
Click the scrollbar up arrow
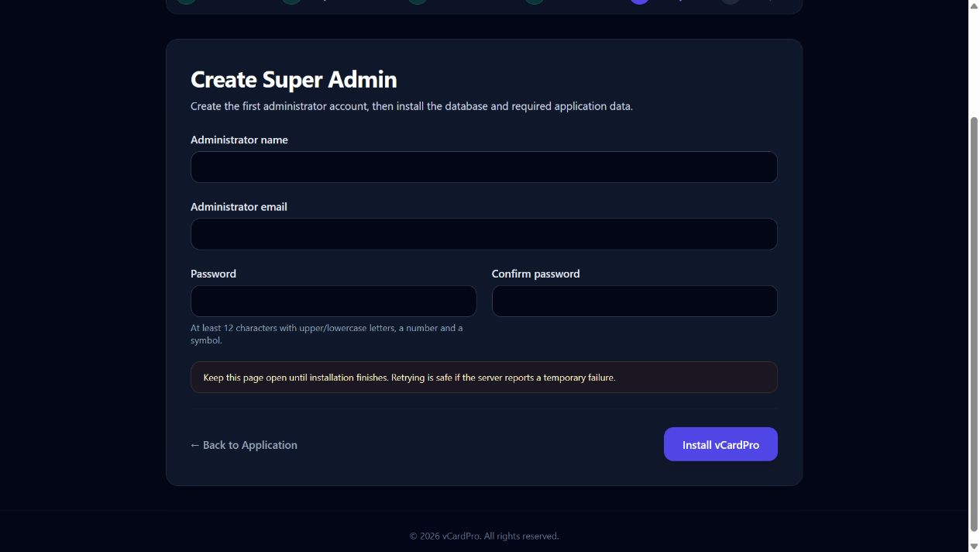tap(974, 5)
